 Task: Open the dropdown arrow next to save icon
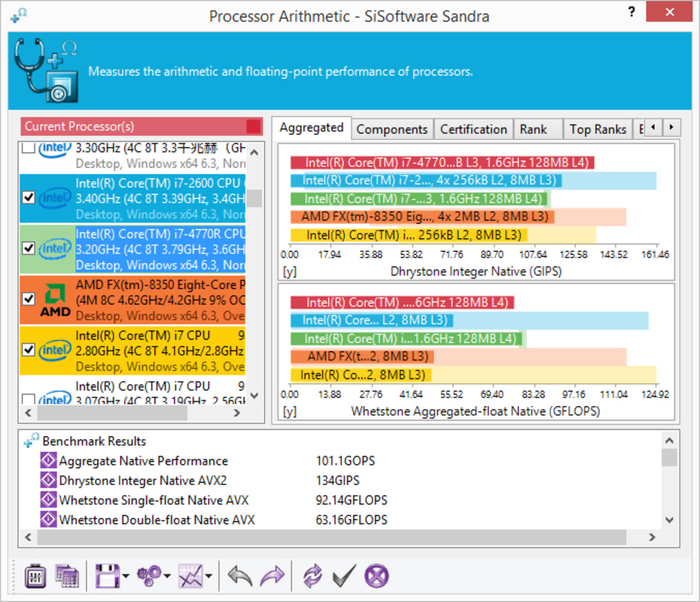125,576
